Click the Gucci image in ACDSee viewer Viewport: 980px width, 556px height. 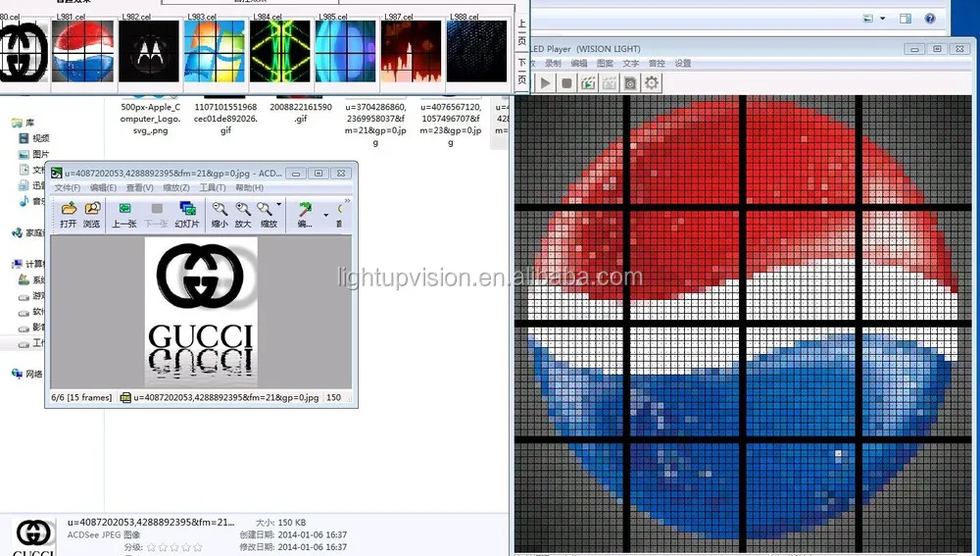[201, 312]
